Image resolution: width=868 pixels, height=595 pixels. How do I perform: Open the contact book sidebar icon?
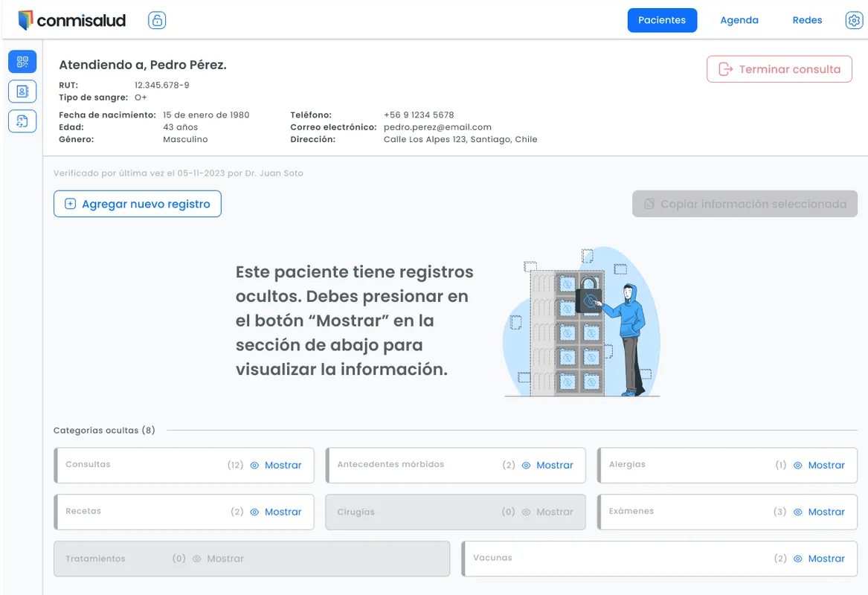pyautogui.click(x=22, y=91)
